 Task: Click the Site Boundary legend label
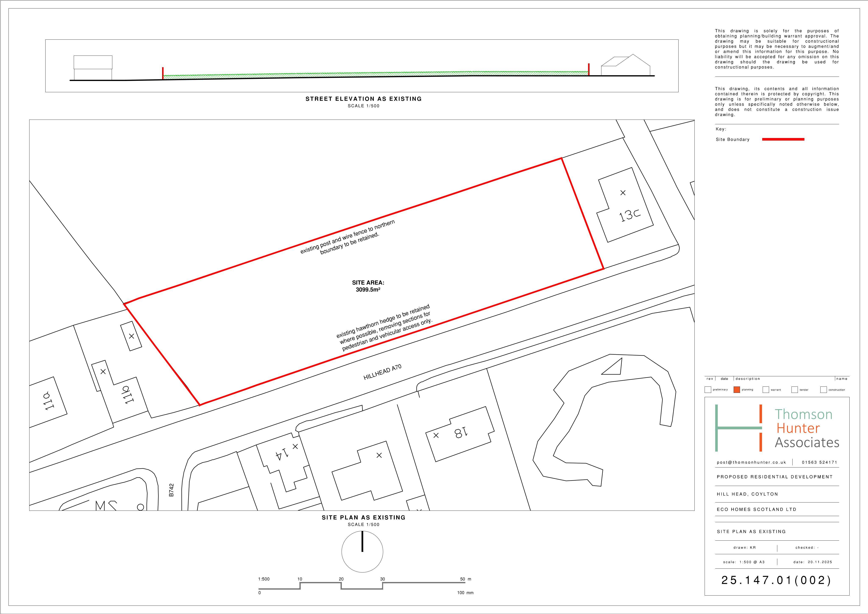tap(733, 139)
